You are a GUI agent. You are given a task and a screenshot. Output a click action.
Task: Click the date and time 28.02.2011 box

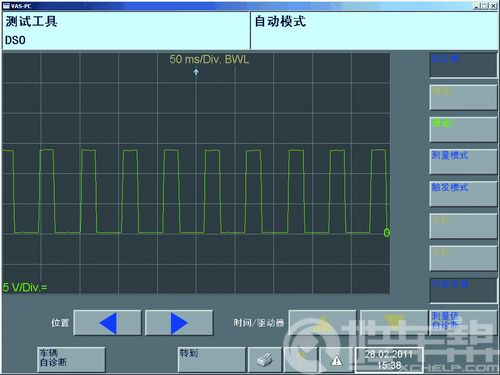[x=389, y=360]
